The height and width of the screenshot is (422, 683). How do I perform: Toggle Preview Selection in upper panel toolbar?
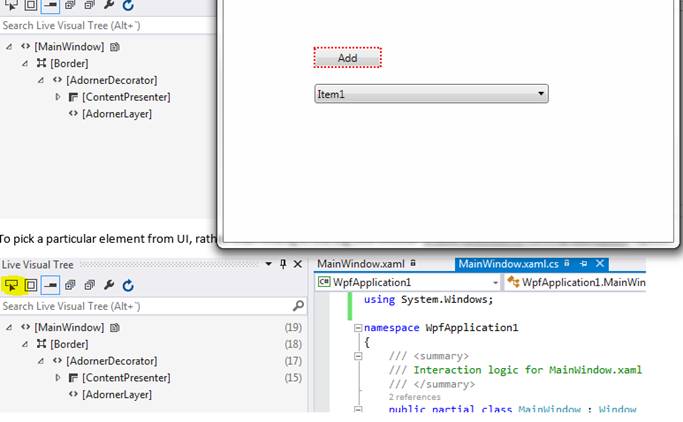coord(50,5)
